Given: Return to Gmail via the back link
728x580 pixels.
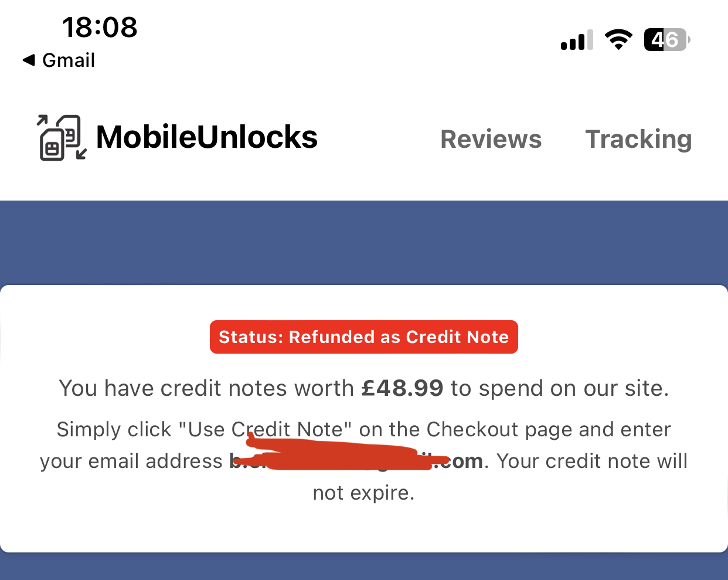Looking at the screenshot, I should [57, 59].
